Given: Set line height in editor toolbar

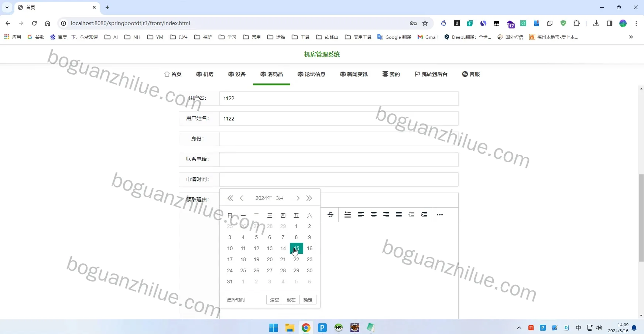Looking at the screenshot, I should (347, 215).
